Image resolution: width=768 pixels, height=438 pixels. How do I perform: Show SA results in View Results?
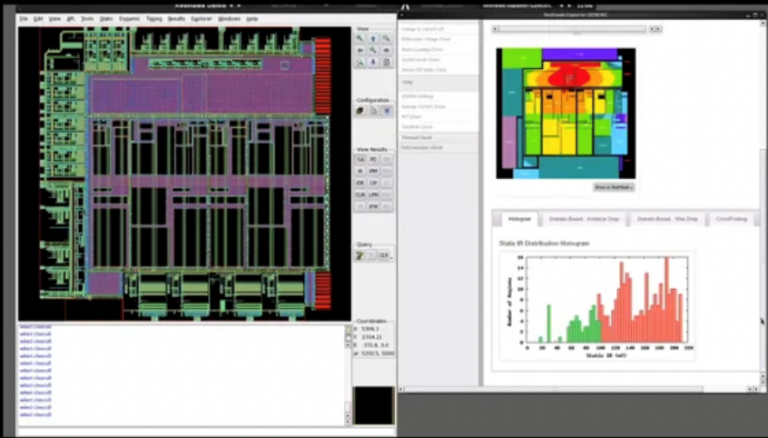pyautogui.click(x=360, y=159)
